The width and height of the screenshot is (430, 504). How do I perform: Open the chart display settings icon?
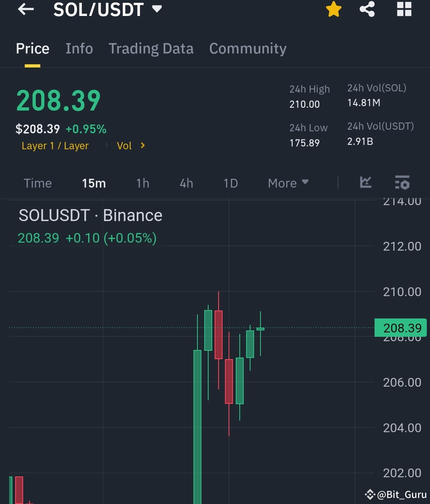coord(402,183)
